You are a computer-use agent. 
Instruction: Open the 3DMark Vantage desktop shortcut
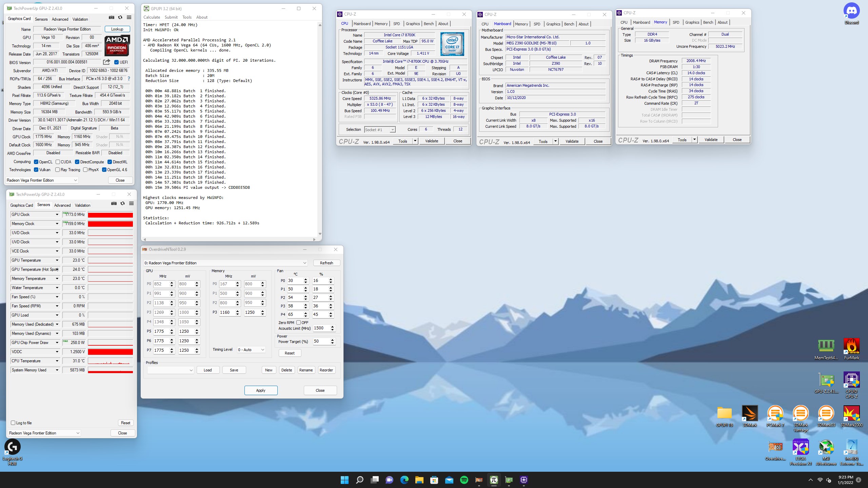[x=801, y=419]
